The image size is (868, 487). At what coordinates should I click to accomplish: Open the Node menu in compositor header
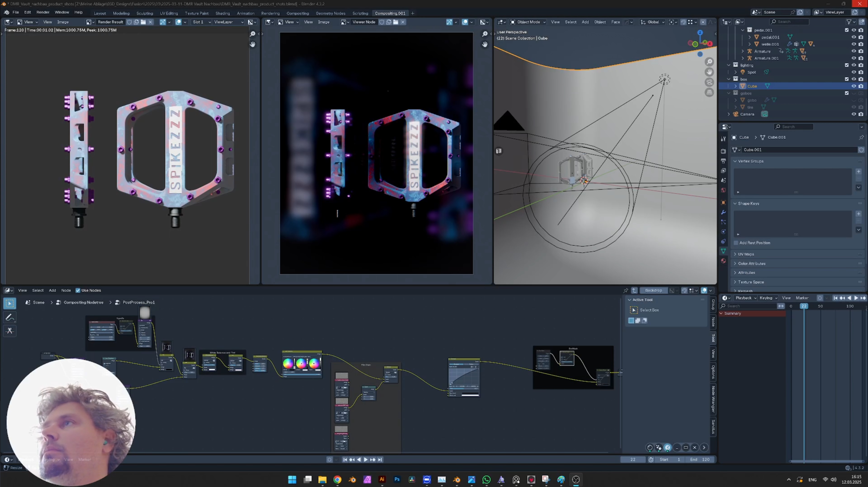click(x=66, y=290)
